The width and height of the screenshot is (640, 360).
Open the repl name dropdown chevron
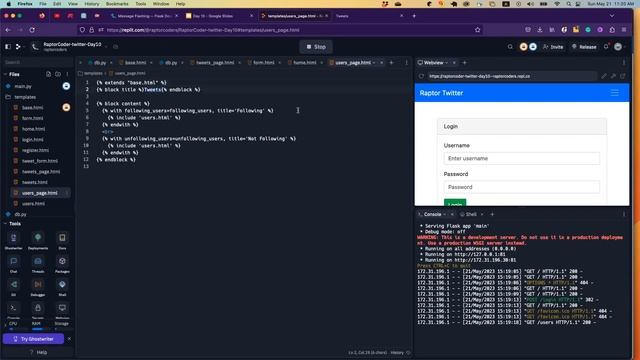coord(107,47)
